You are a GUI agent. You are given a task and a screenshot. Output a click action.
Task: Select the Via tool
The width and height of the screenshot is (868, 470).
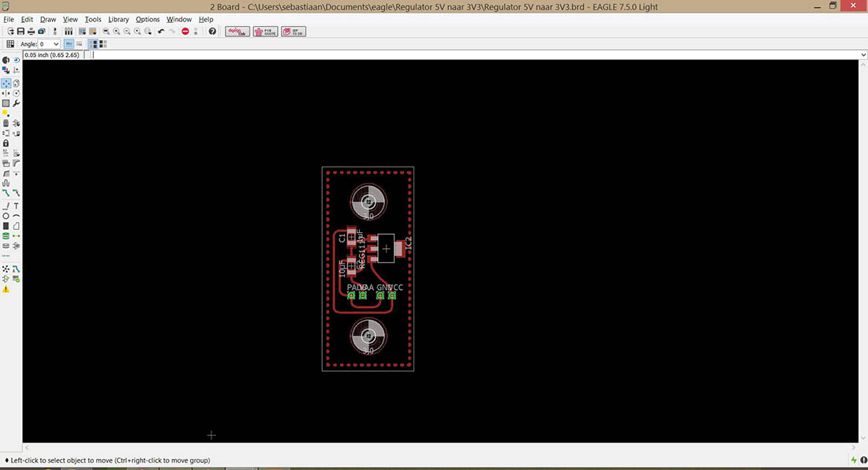[6, 235]
